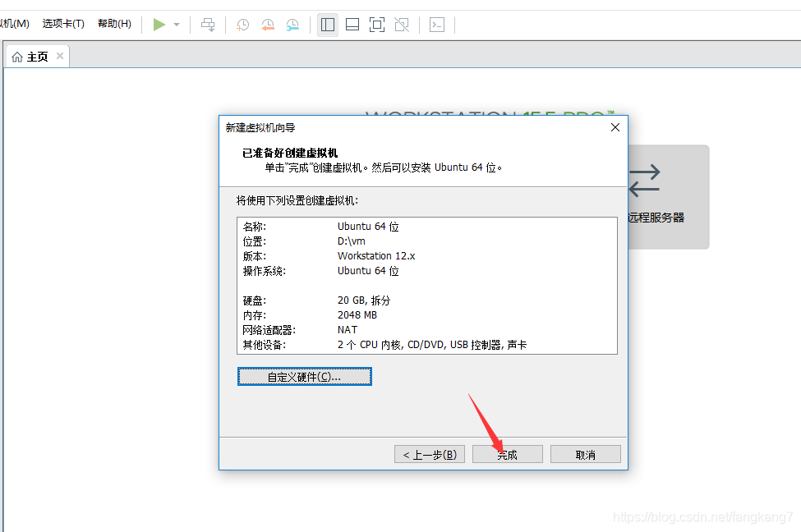801x532 pixels.
Task: Toggle the library sidebar view icon
Action: [328, 25]
